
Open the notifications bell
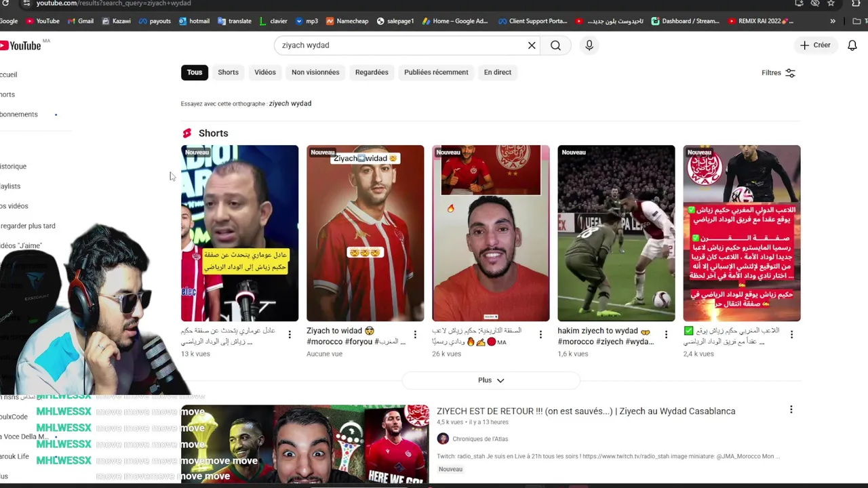(x=852, y=45)
